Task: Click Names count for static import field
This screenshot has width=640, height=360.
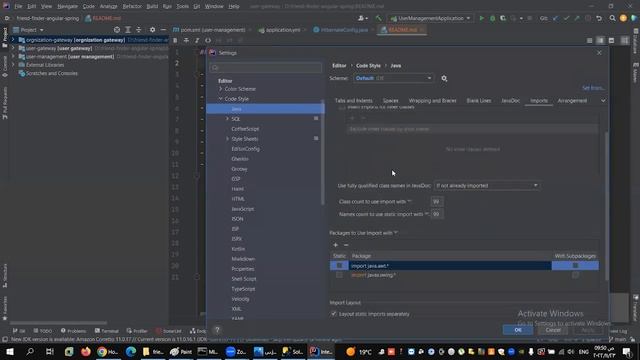Action: pyautogui.click(x=436, y=214)
